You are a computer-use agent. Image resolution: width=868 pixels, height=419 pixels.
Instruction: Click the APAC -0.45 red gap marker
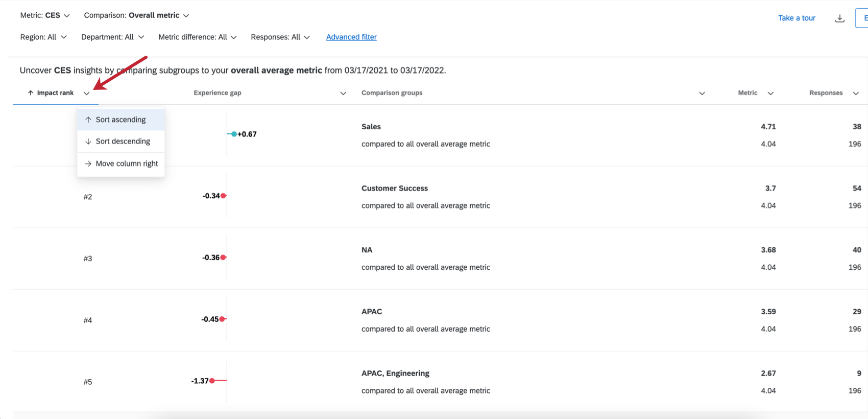tap(222, 319)
